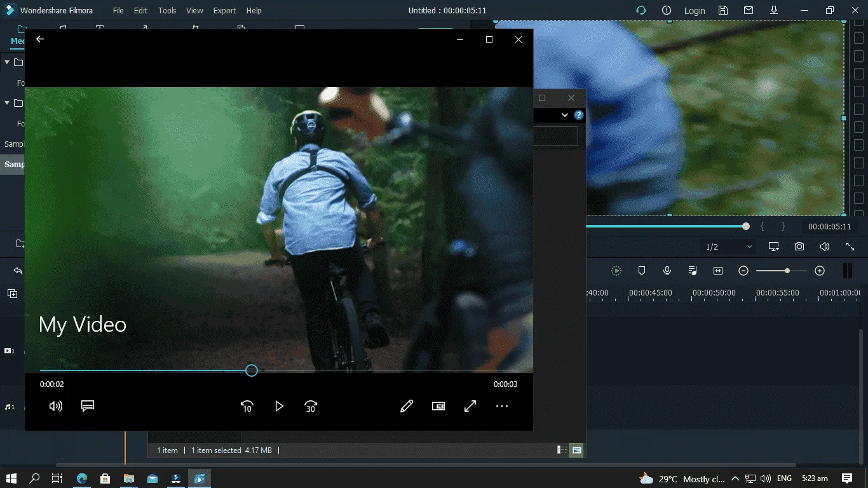Open the 29°C weather widget
The image size is (868, 488).
pos(682,478)
